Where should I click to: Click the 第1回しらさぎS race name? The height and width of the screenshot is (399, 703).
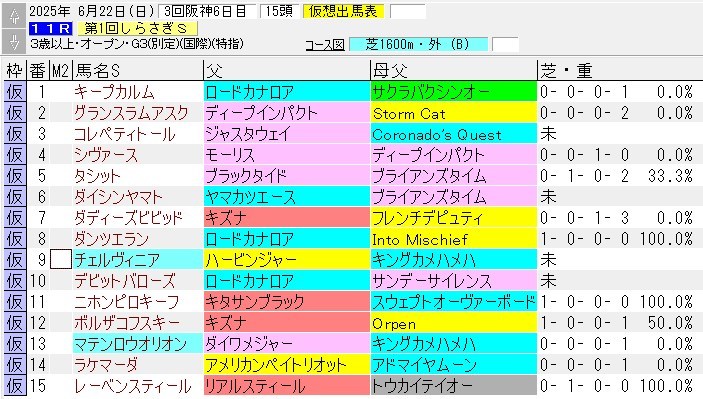click(137, 29)
